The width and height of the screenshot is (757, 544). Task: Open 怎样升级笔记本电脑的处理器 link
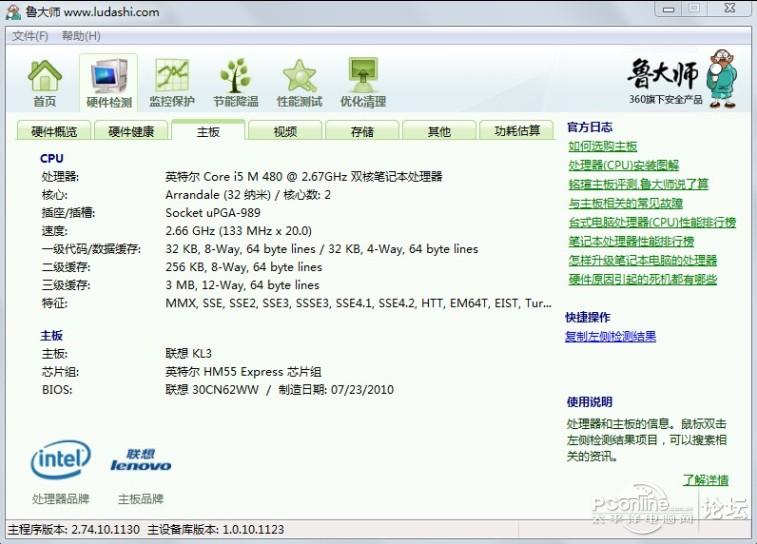click(642, 260)
